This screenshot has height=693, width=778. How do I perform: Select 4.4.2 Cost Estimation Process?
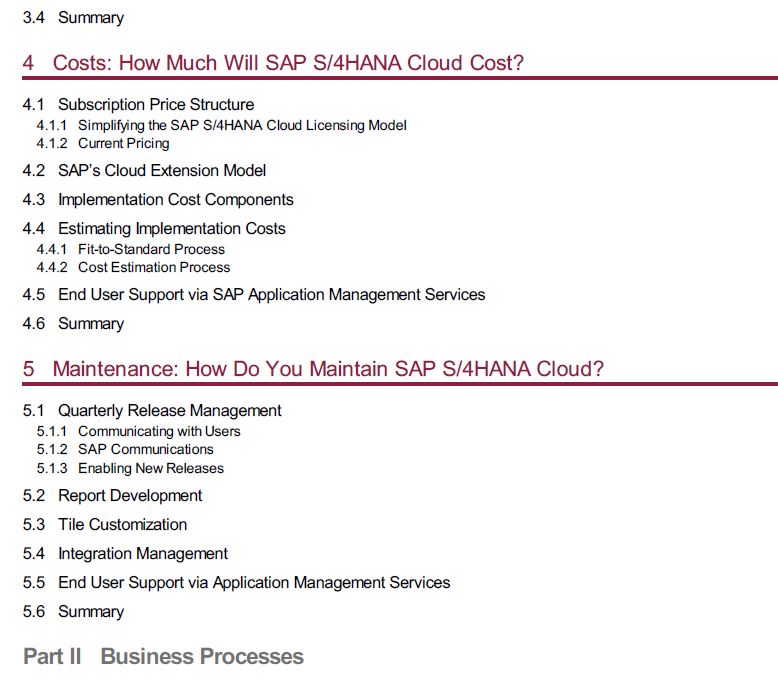click(133, 267)
